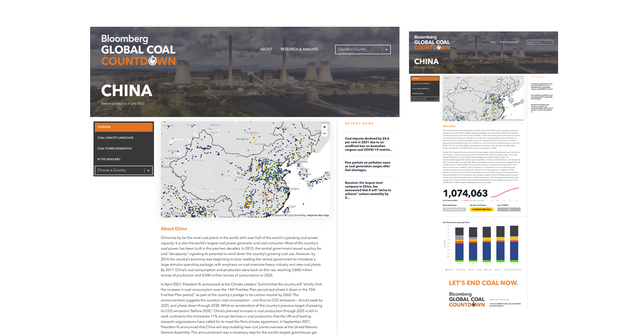Image resolution: width=644 pixels, height=335 pixels.
Task: Select the orange Overview tab in the small preview sidebar
Action: [x=425, y=79]
